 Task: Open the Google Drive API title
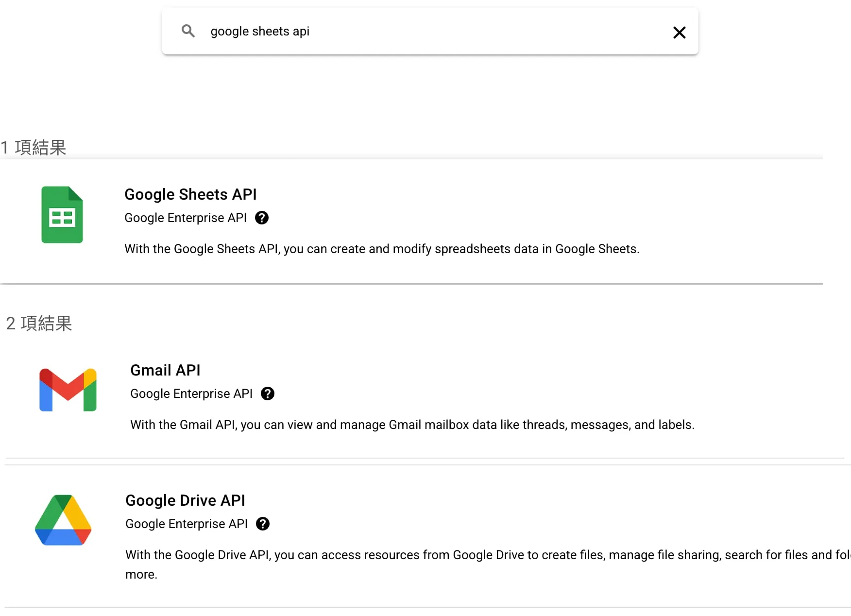pos(185,500)
